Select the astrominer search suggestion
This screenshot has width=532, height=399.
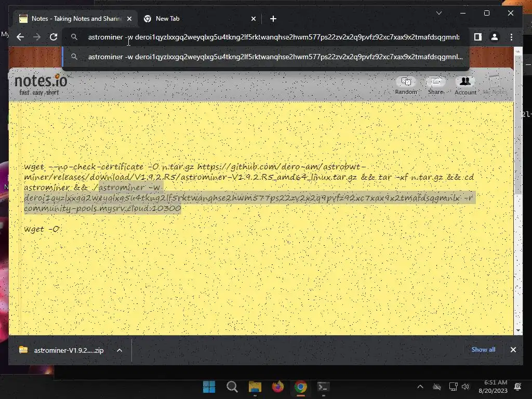pos(267,57)
